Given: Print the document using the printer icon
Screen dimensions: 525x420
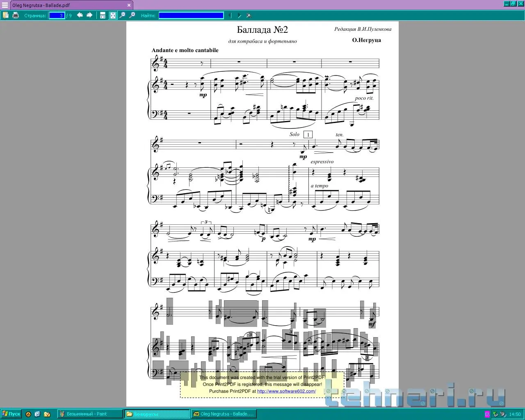Looking at the screenshot, I should click(x=16, y=15).
